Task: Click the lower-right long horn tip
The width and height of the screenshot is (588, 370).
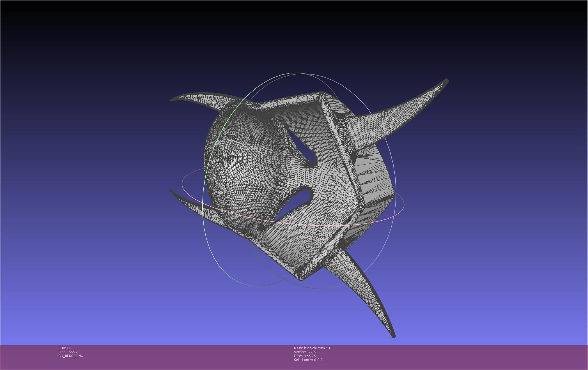Action: point(393,335)
